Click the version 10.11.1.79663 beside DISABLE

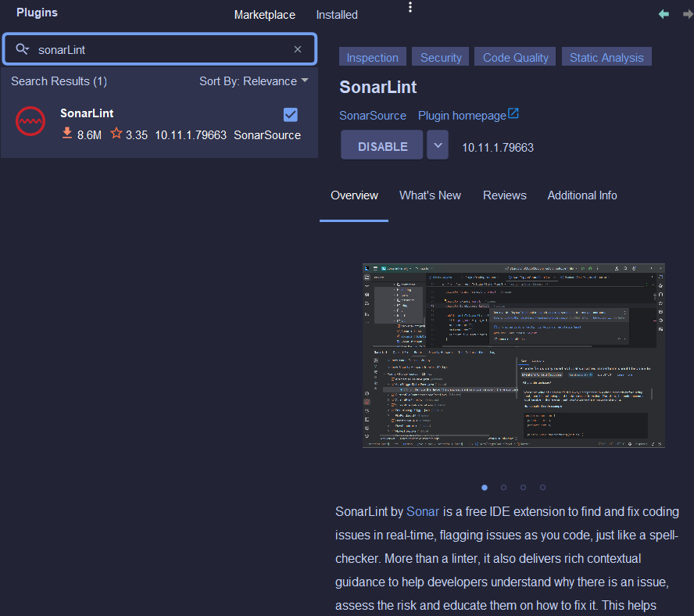[x=498, y=148]
